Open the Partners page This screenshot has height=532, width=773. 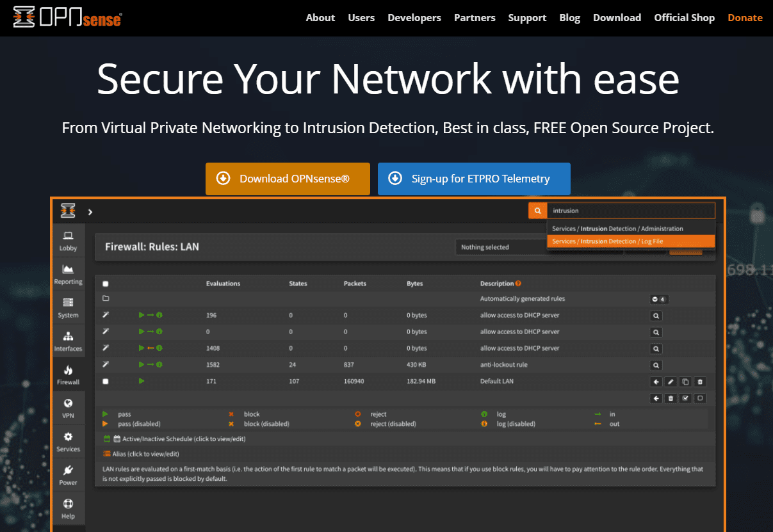[x=475, y=18]
